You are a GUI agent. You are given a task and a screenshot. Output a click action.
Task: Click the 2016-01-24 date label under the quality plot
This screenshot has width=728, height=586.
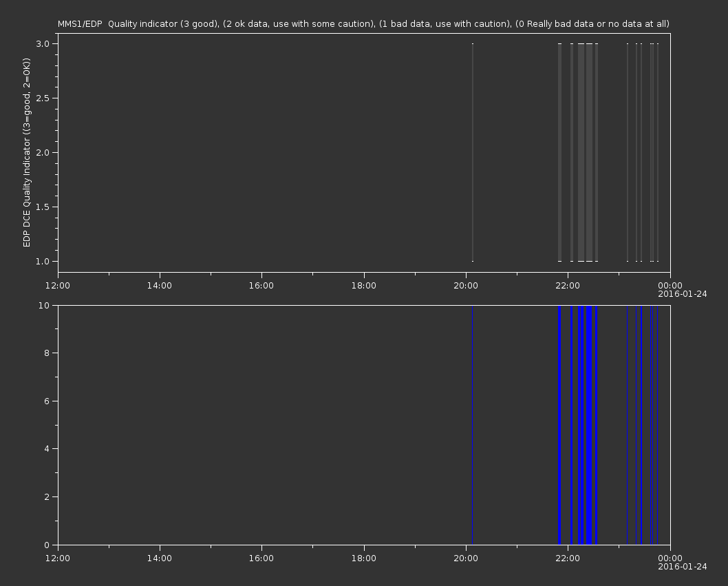(x=683, y=294)
